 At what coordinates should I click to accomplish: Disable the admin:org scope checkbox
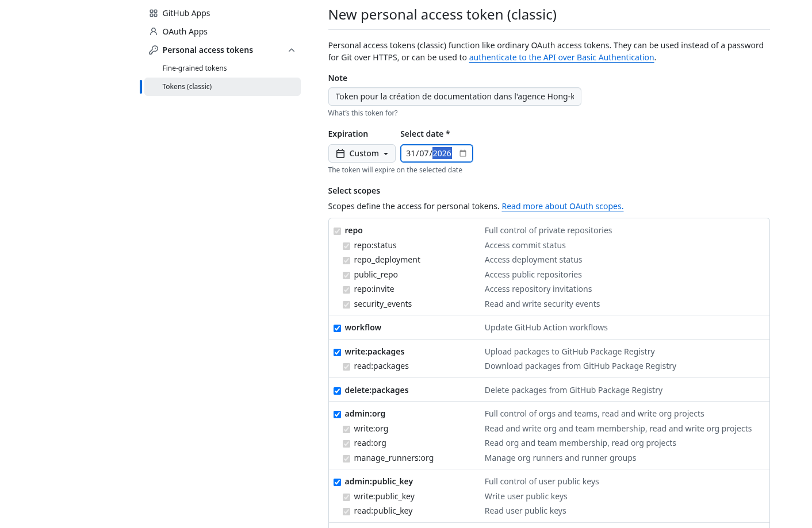338,414
